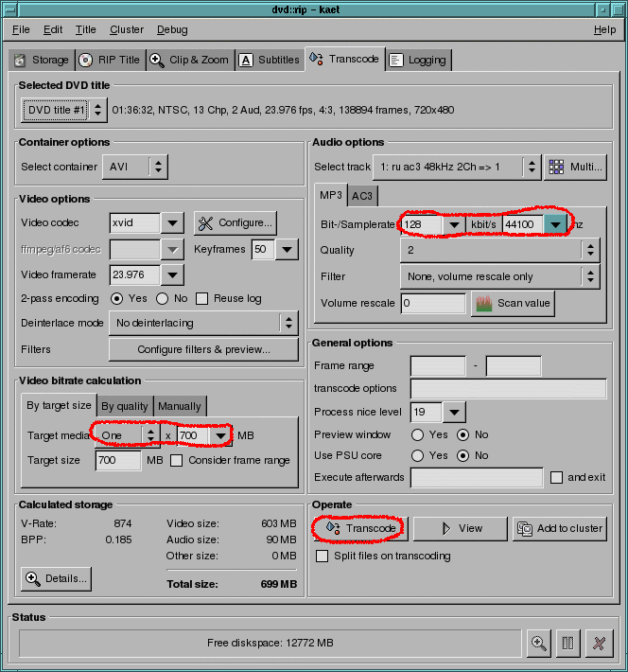Image resolution: width=628 pixels, height=672 pixels.
Task: Open the audio Filter selector
Action: (x=499, y=277)
